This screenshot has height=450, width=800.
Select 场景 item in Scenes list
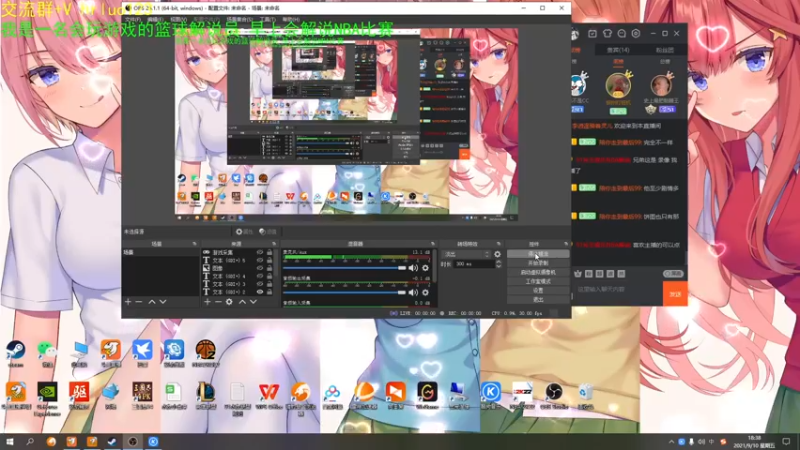pos(160,253)
